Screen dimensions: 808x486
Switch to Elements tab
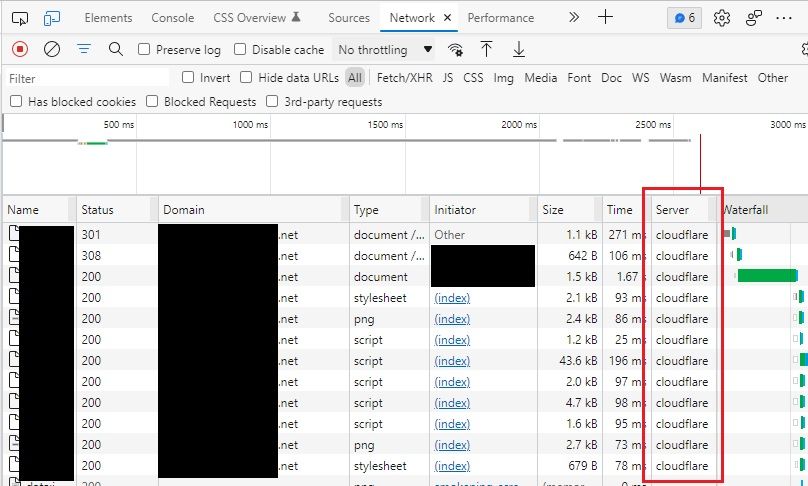coord(108,18)
